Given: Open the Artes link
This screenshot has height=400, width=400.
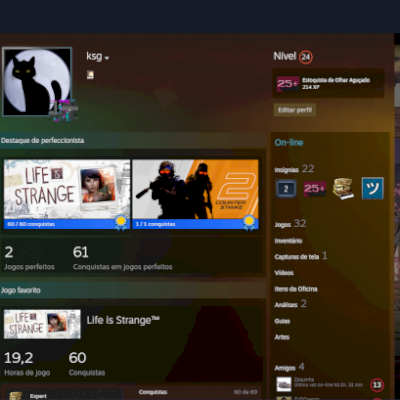Looking at the screenshot, I should click(x=282, y=337).
